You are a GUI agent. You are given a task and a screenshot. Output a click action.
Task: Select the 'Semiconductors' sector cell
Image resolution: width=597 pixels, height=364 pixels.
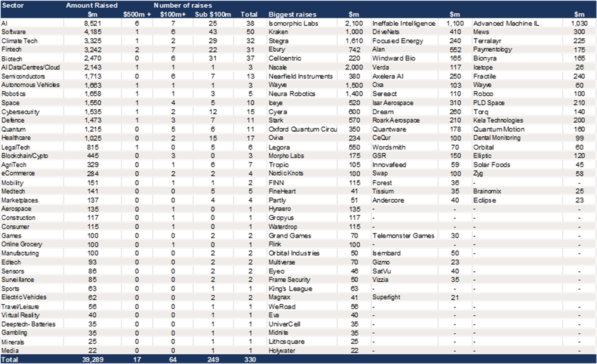(x=23, y=76)
